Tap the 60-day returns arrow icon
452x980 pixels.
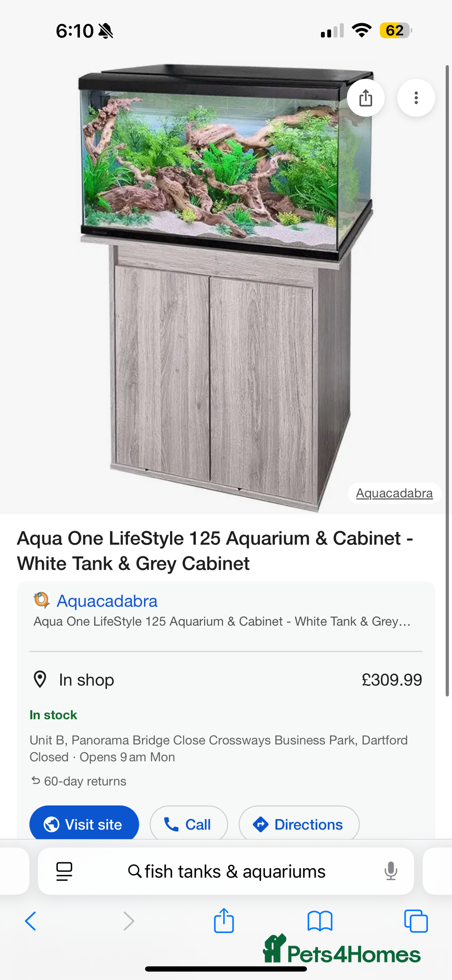click(x=35, y=780)
